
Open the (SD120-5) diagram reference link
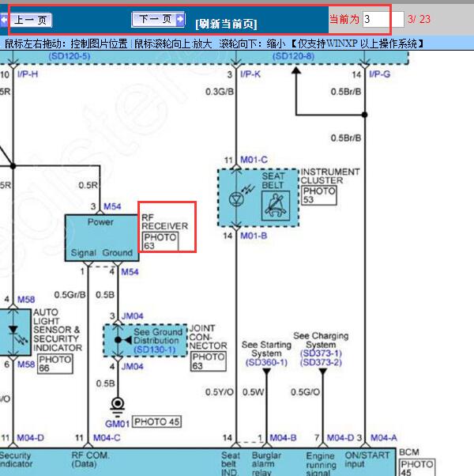pyautogui.click(x=70, y=56)
